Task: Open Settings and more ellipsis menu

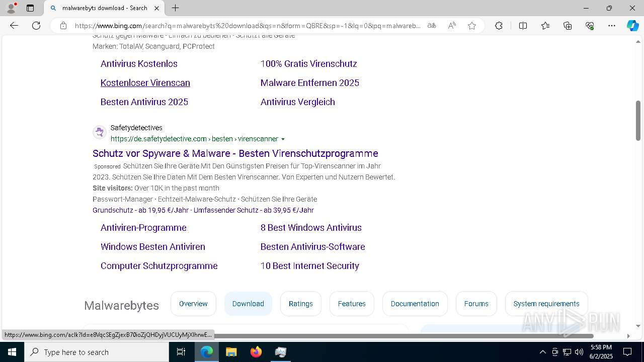Action: coord(612,26)
